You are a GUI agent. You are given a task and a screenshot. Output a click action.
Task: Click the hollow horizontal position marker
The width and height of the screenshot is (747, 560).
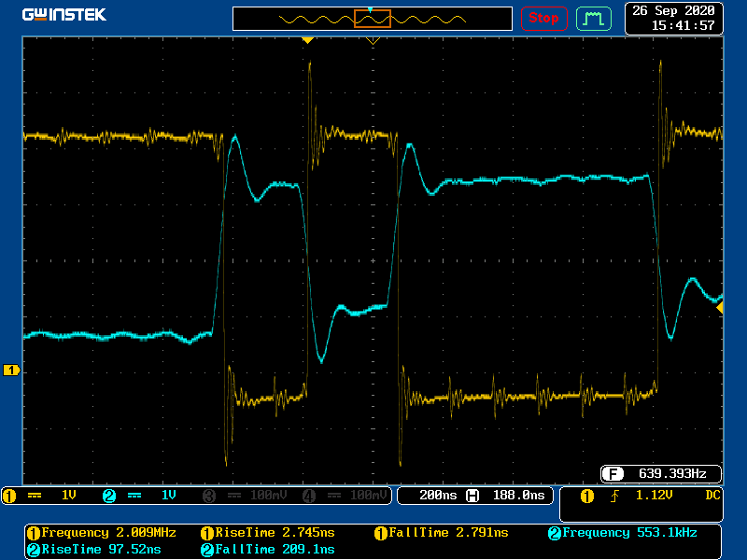(373, 41)
